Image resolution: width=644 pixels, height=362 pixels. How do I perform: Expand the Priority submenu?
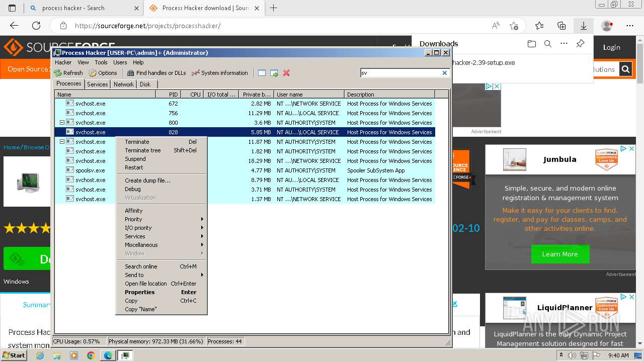(161, 219)
